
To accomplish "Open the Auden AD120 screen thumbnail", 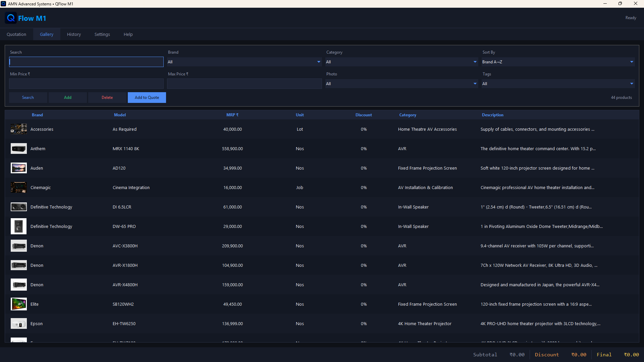I will point(19,168).
